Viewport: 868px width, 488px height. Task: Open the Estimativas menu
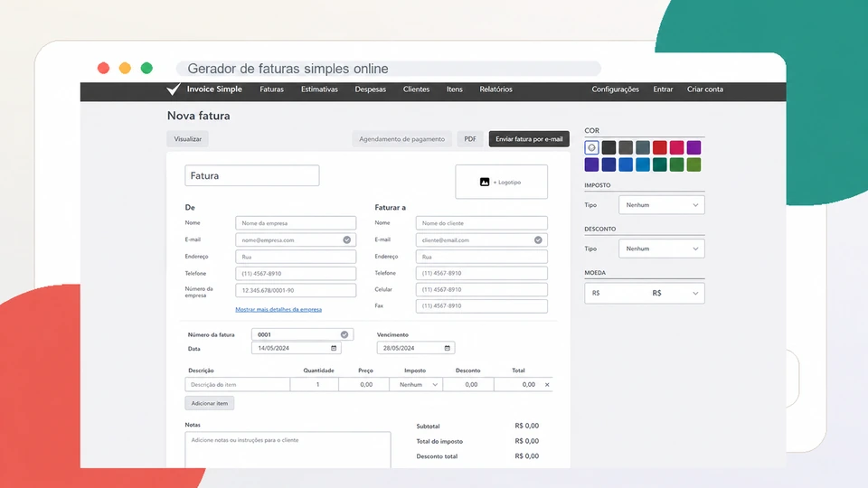[319, 89]
